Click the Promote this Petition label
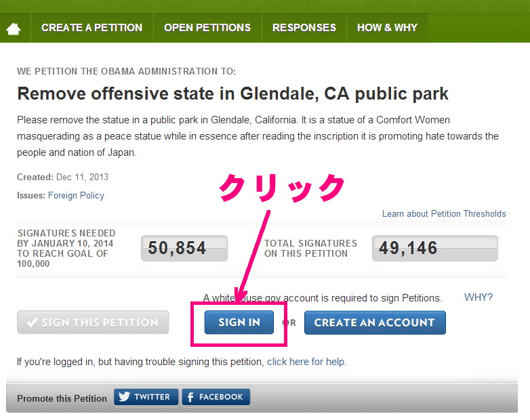The width and height of the screenshot is (530, 420). coord(62,398)
